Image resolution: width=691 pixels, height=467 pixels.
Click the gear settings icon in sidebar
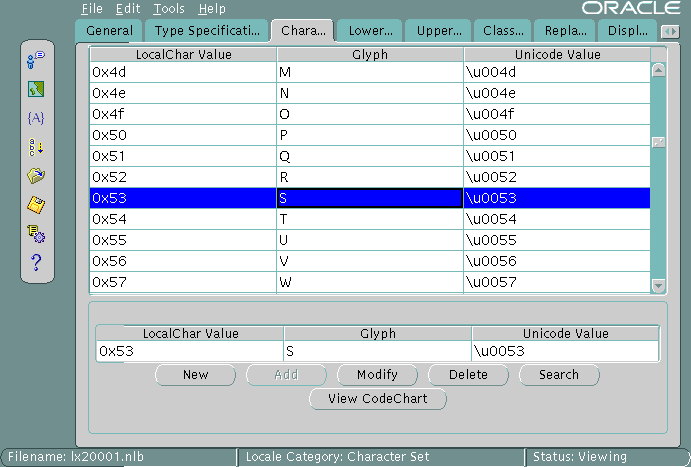coord(37,234)
